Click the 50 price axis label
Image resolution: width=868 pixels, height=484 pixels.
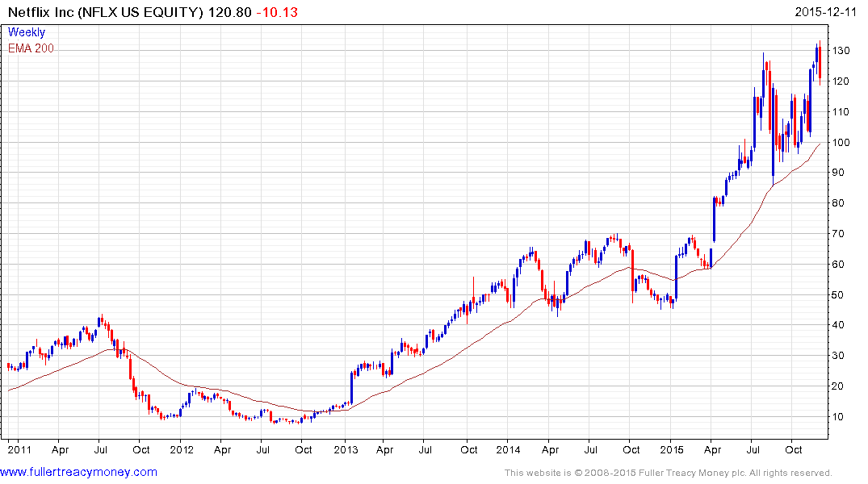838,294
